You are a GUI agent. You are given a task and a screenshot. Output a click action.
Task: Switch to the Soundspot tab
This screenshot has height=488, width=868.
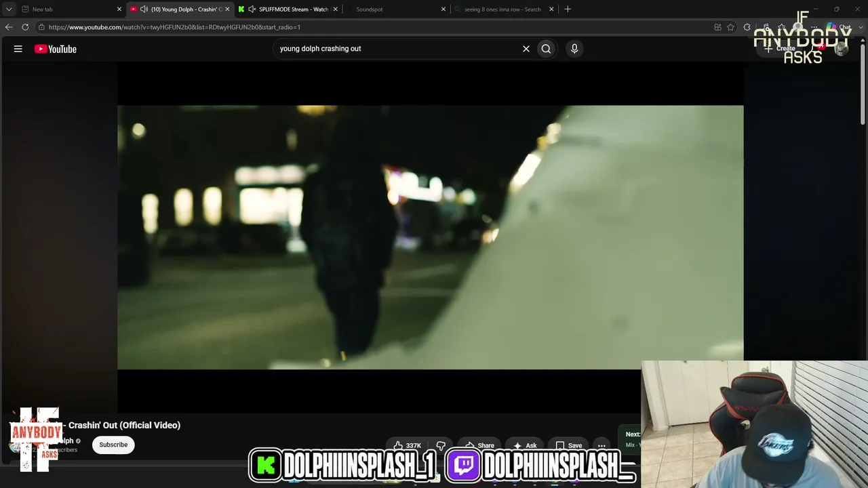pyautogui.click(x=396, y=9)
